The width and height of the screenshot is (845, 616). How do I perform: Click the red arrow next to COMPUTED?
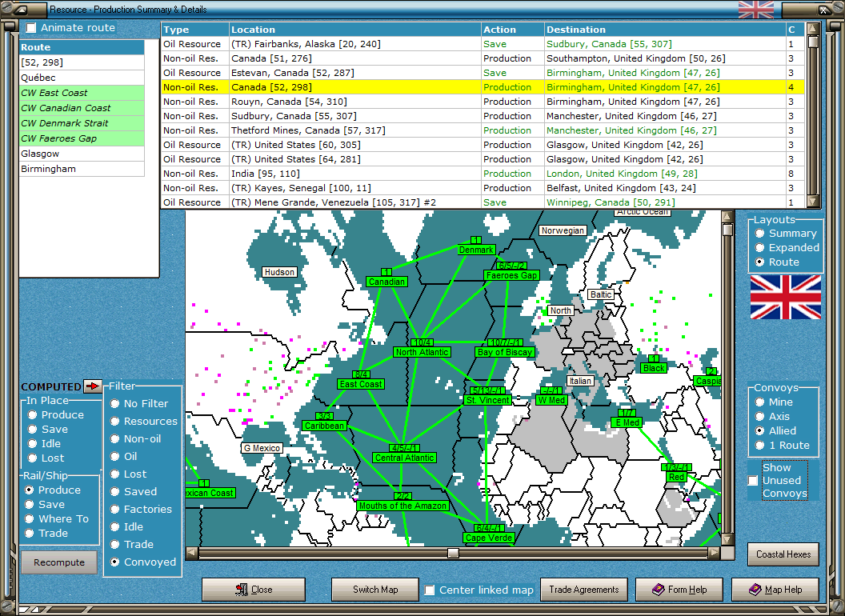pos(93,386)
